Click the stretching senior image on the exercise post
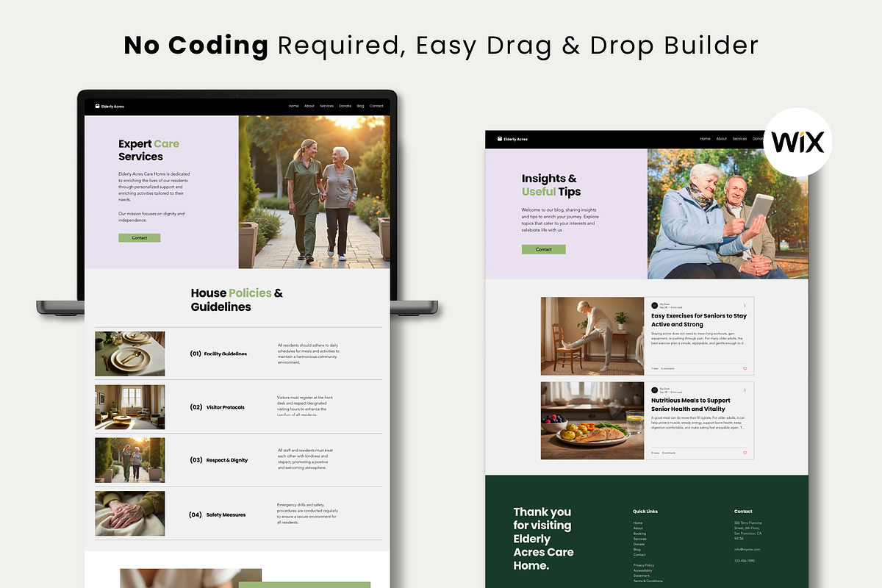The width and height of the screenshot is (882, 588). point(592,336)
